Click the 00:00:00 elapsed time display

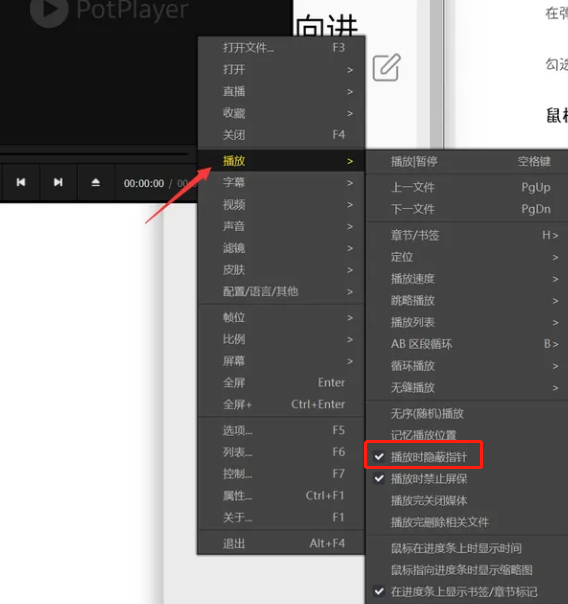click(x=144, y=183)
